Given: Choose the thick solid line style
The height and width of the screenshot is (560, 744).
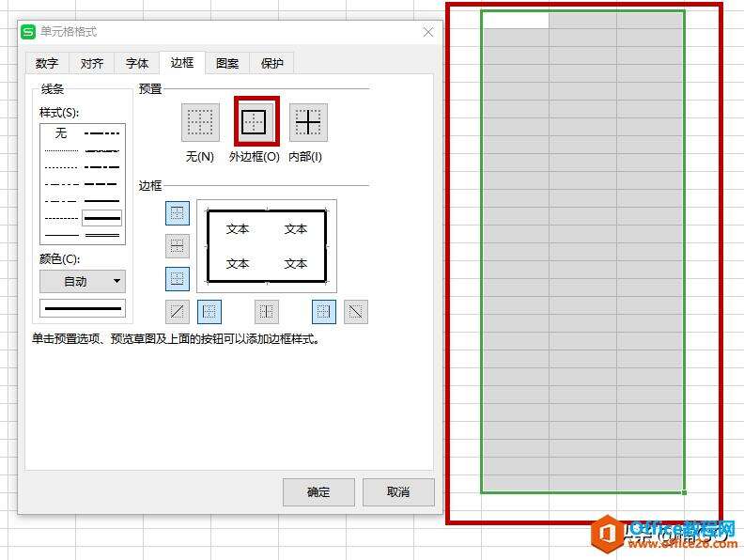Looking at the screenshot, I should tap(102, 218).
